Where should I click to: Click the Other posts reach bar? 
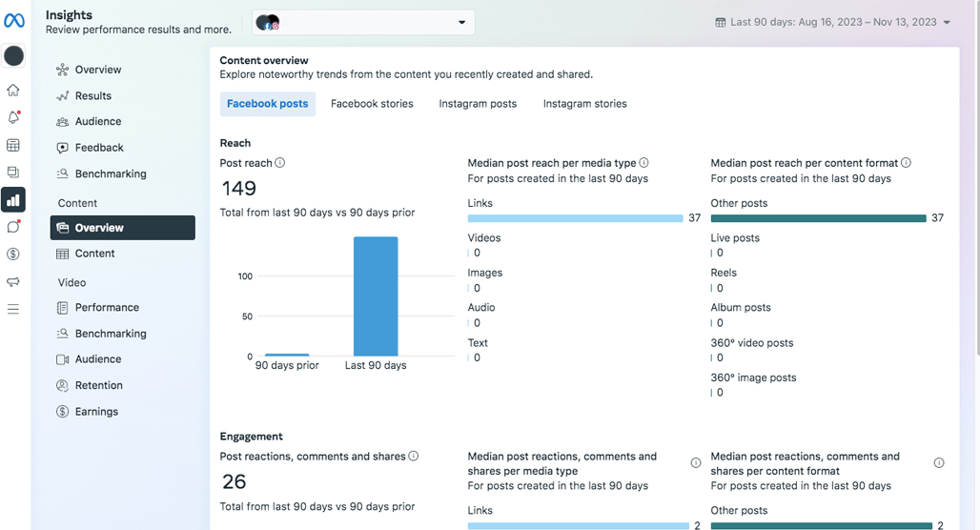pyautogui.click(x=818, y=218)
